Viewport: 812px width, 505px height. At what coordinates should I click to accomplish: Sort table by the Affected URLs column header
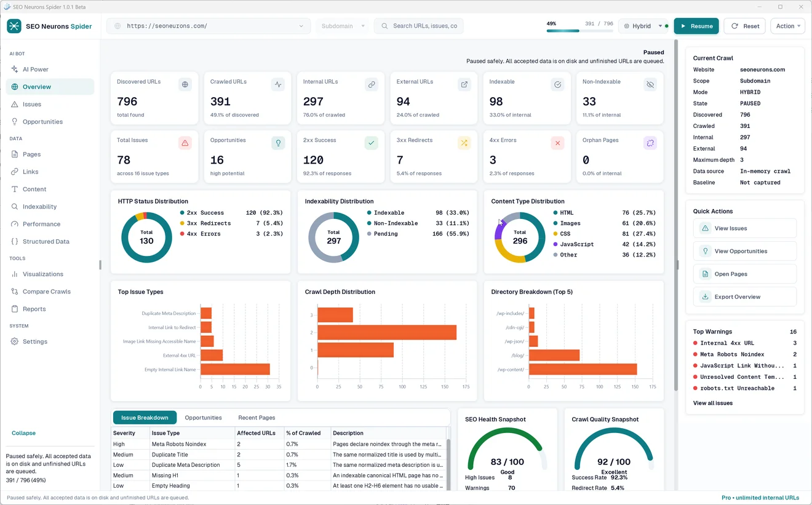point(259,433)
